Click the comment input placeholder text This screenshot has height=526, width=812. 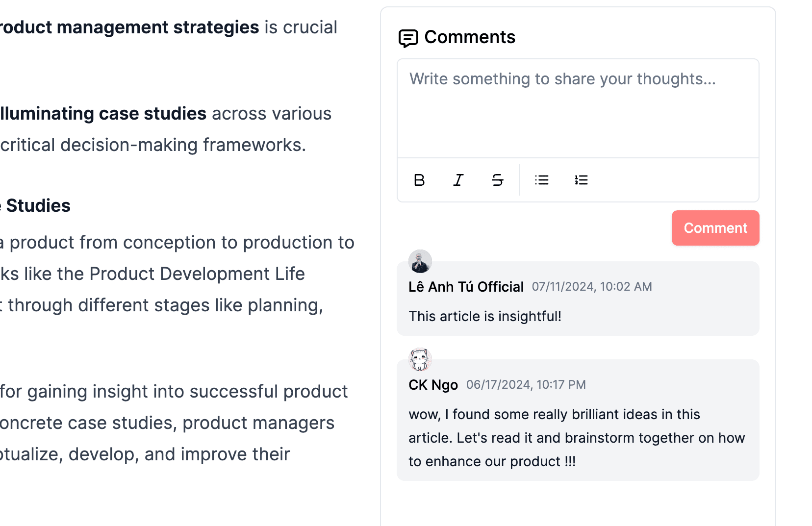click(x=563, y=79)
